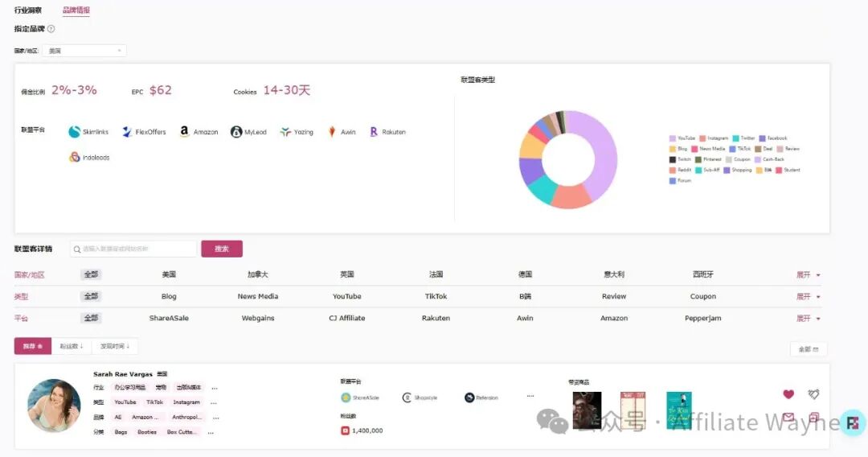Open the Sarah Rae Vargas profile name
The height and width of the screenshot is (457, 868).
(x=123, y=374)
